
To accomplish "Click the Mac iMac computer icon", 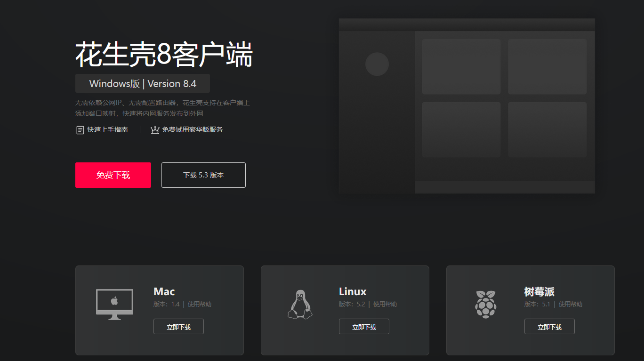I will [x=114, y=305].
